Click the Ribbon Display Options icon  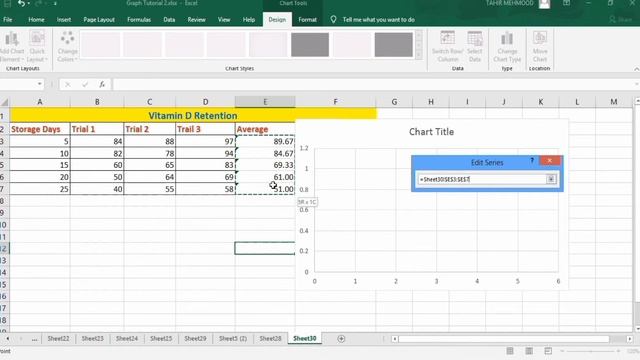567,3
